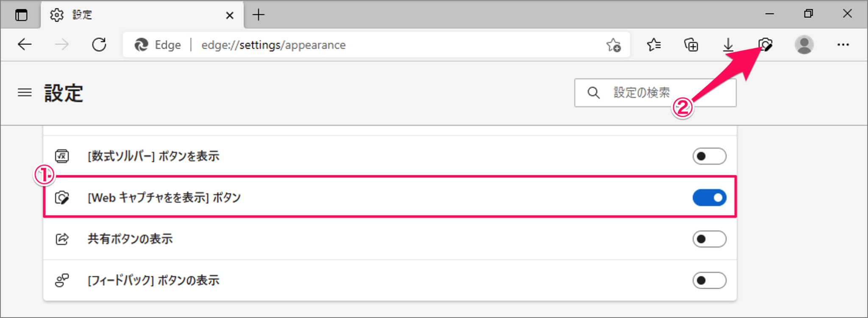
Task: Go back with the left arrow
Action: 25,44
